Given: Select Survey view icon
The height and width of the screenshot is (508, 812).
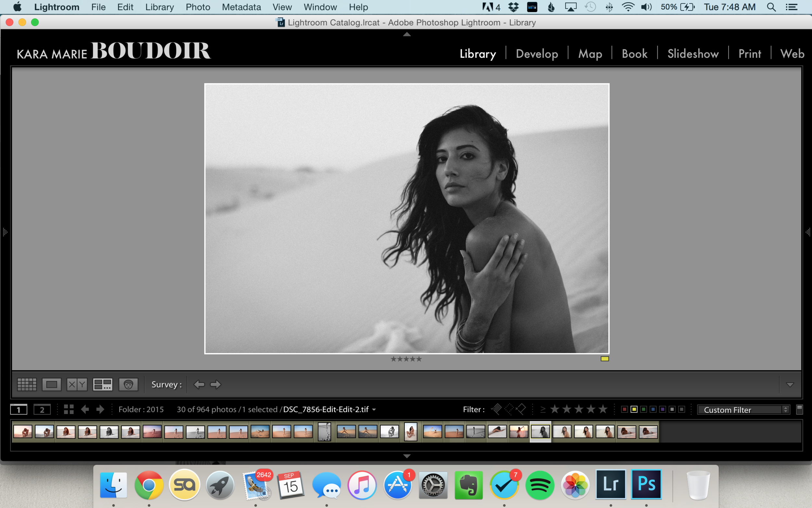Looking at the screenshot, I should point(102,384).
